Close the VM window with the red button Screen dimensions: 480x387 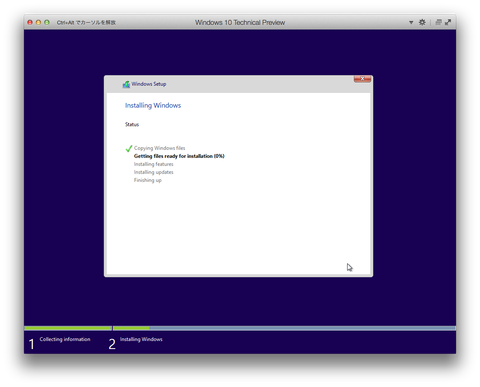30,22
